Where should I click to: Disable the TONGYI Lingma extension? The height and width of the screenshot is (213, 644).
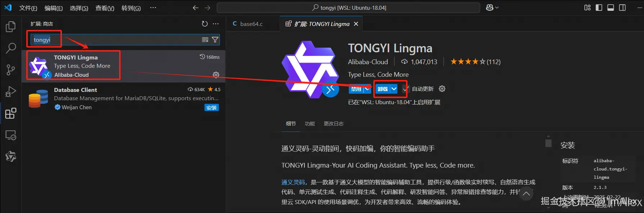356,89
